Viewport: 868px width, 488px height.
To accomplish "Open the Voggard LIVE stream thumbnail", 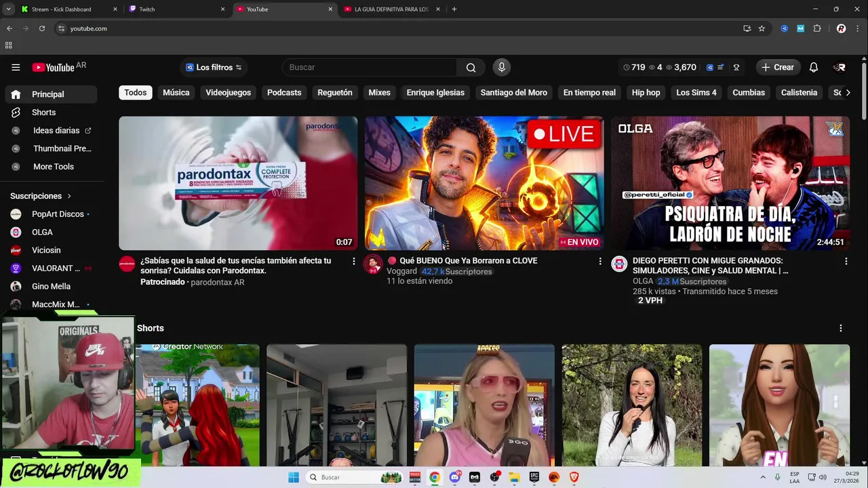I will tap(484, 183).
